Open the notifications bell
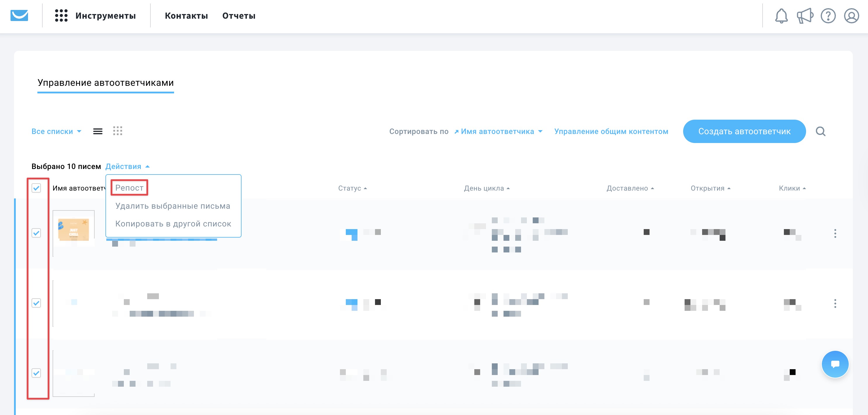 coord(781,16)
